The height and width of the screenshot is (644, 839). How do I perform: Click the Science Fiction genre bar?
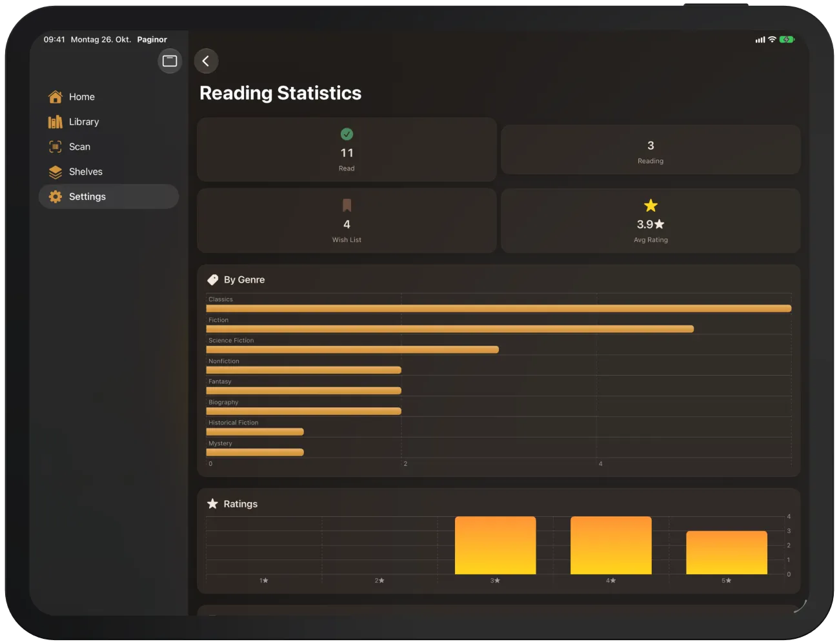click(352, 350)
